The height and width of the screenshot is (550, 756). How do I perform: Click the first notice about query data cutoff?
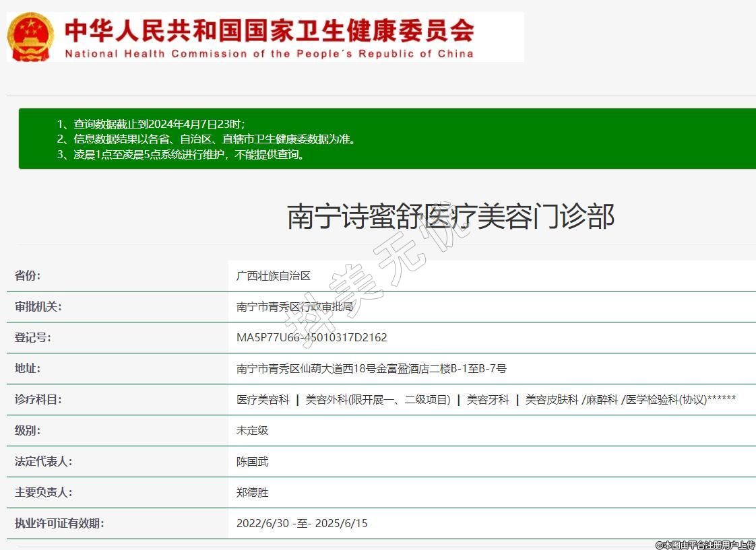[x=159, y=124]
